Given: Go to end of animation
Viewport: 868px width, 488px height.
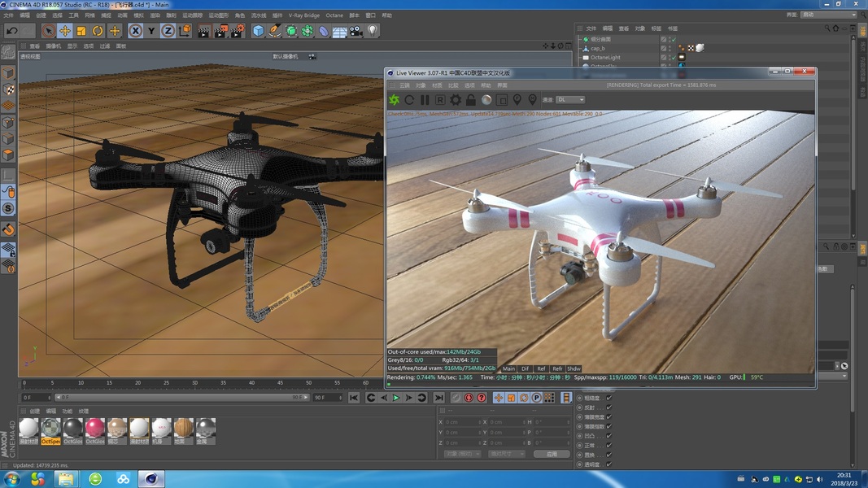Looking at the screenshot, I should click(439, 398).
